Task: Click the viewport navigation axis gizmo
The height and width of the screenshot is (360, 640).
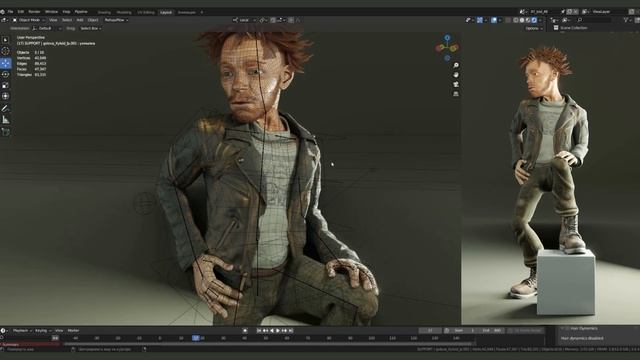Action: coord(447,48)
